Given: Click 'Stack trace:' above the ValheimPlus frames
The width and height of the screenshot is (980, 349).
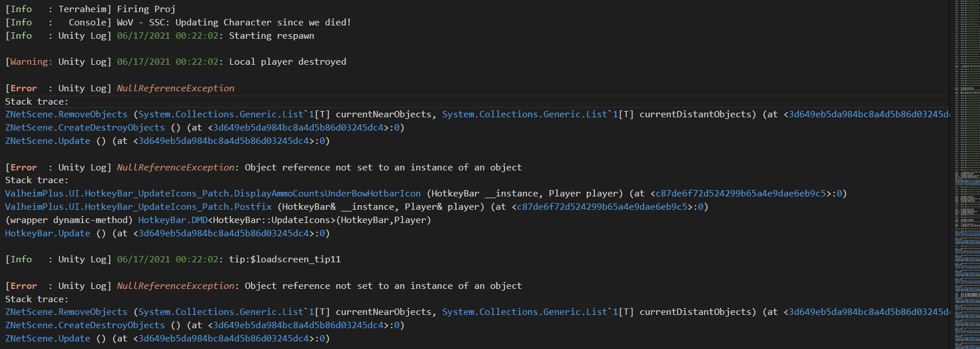Looking at the screenshot, I should pos(37,180).
